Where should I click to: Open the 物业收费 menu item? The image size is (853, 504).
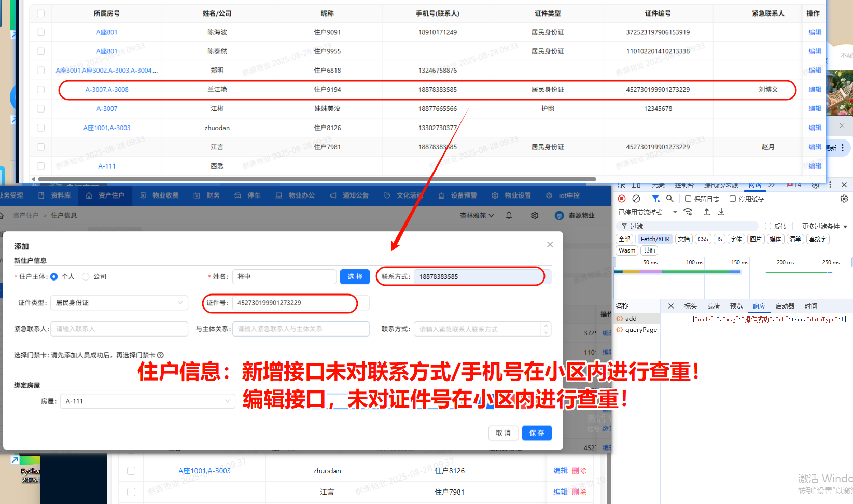160,195
